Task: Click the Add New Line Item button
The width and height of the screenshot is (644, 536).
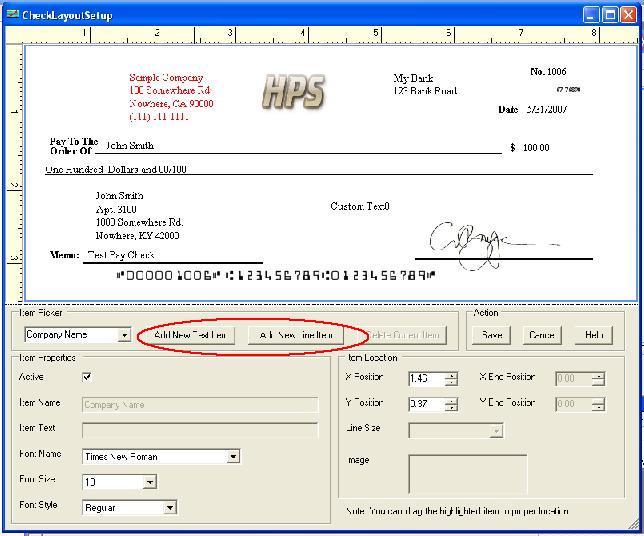Action: (x=296, y=335)
